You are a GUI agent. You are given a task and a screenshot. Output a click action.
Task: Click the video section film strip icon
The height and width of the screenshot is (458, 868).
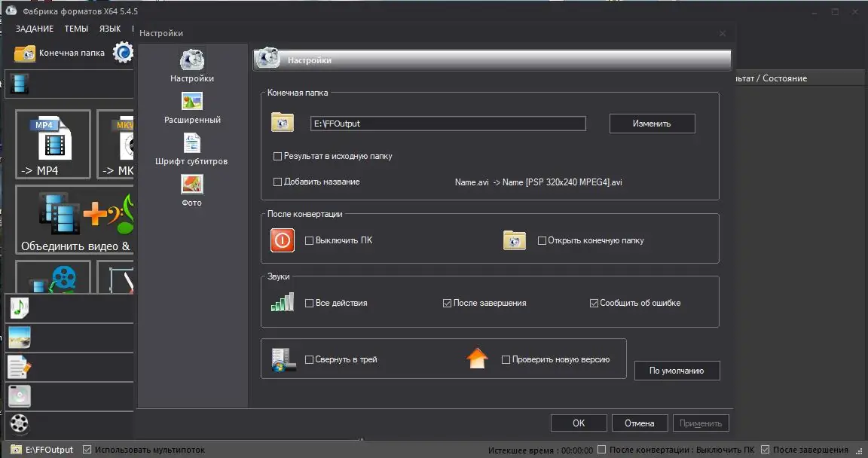click(20, 84)
